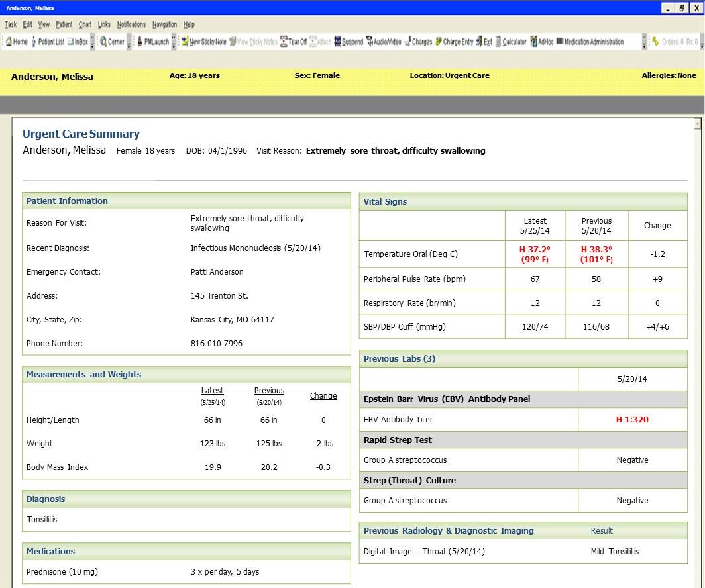The height and width of the screenshot is (588, 705).
Task: Click scroll-up arrow of summary scrollbar
Action: tap(697, 124)
